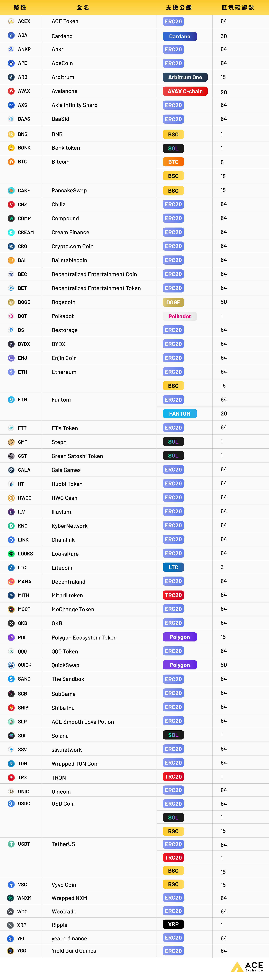Click the Avalanche AVAX red icon

pyautogui.click(x=11, y=91)
